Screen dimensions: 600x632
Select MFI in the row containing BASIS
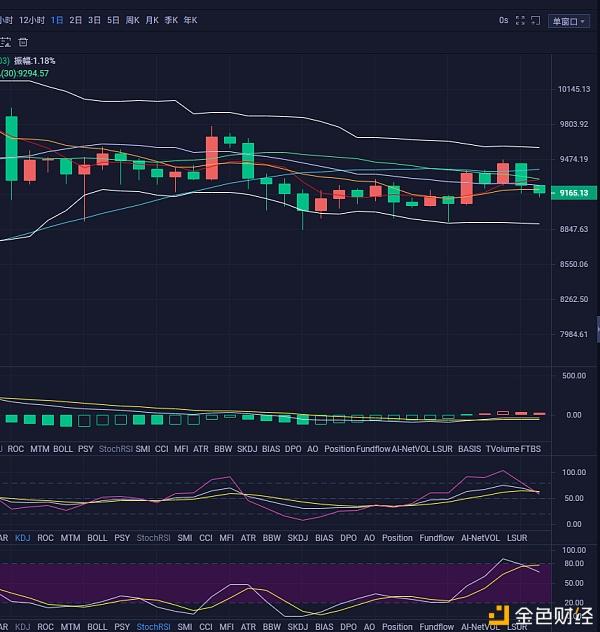181,449
